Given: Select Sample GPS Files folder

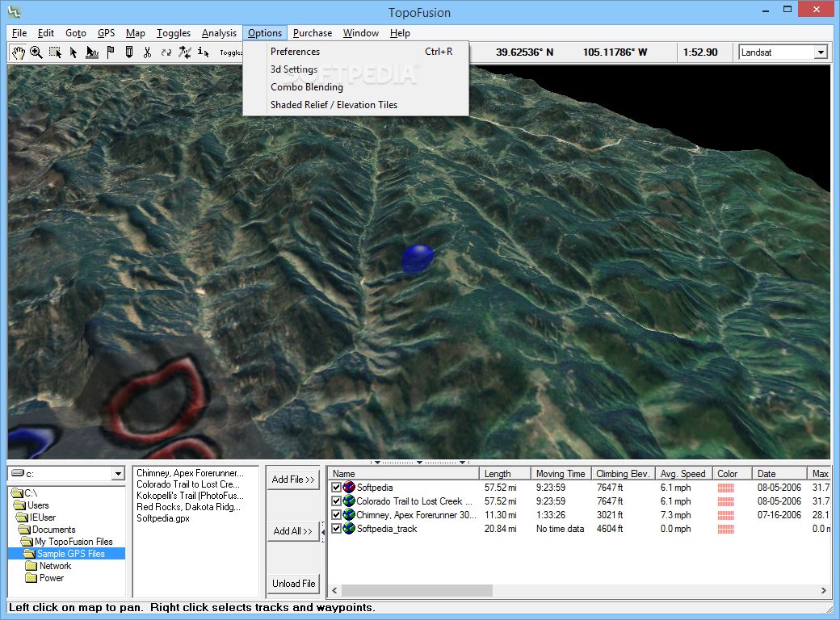Looking at the screenshot, I should click(67, 554).
